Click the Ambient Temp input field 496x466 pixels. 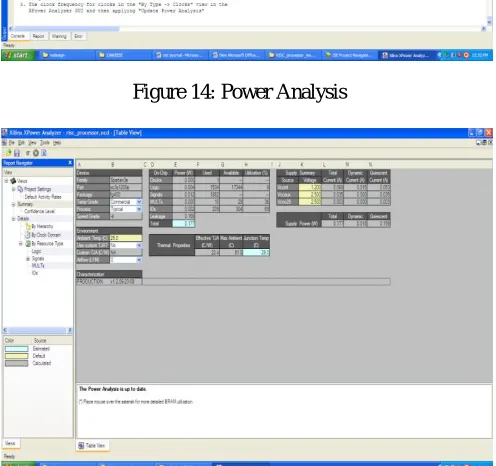click(126, 238)
